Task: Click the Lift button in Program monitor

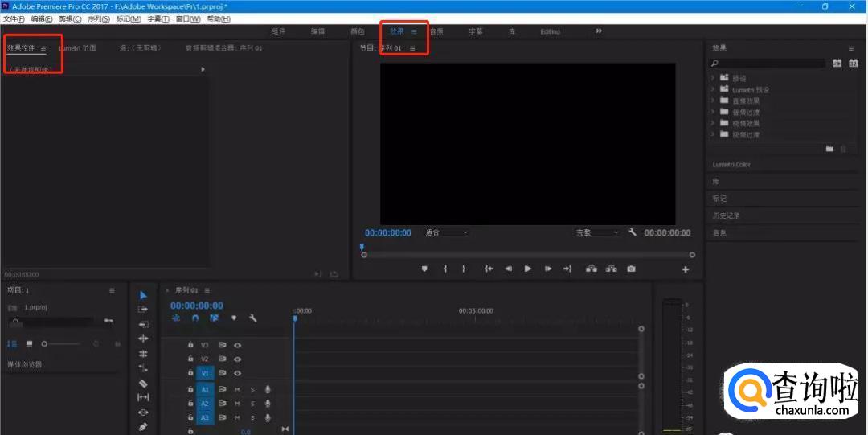Action: click(592, 269)
